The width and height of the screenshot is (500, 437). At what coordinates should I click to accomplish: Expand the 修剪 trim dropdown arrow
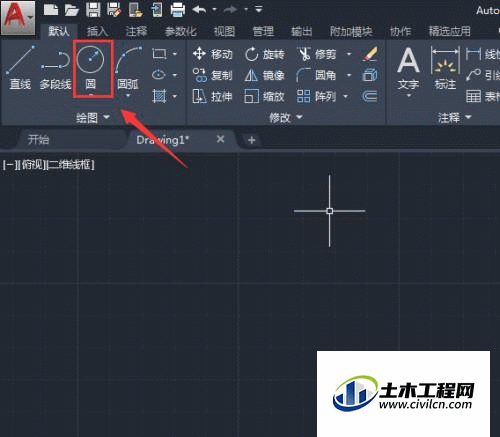coord(349,54)
